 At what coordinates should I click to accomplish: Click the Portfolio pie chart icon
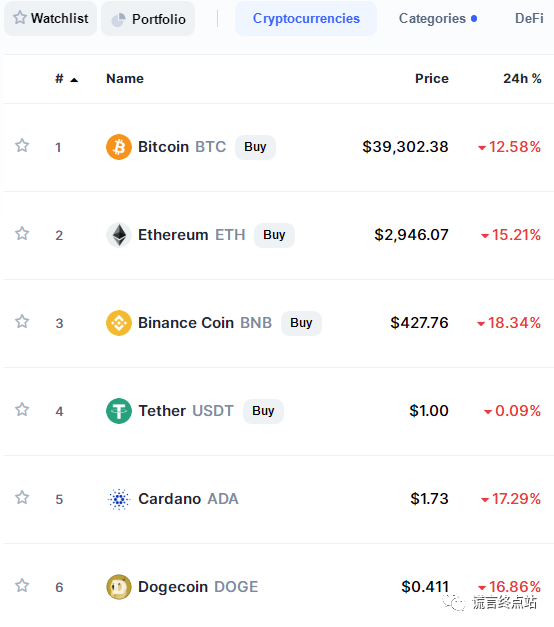tap(118, 19)
